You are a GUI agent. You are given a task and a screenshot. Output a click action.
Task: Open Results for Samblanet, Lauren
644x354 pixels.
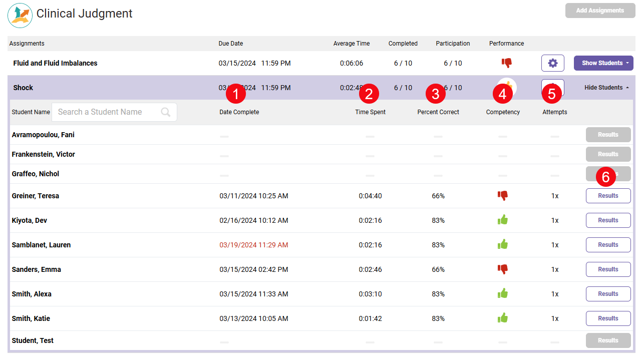(x=608, y=244)
